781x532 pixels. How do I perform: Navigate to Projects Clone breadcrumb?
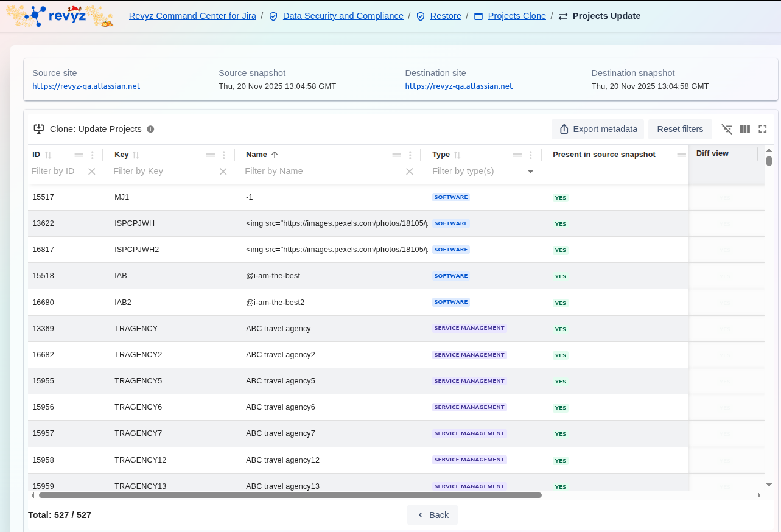click(x=516, y=16)
